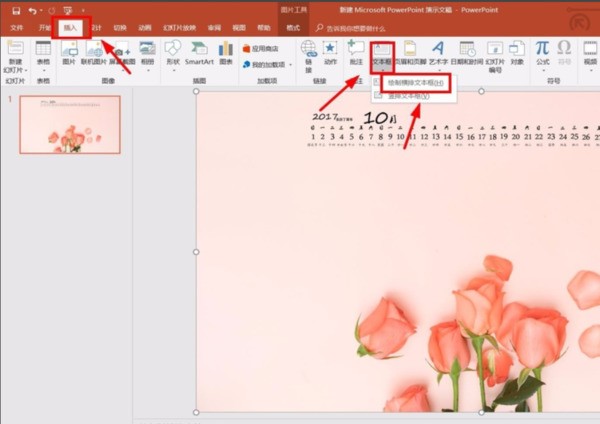600x424 pixels.
Task: Open the 格式 (Format) picture tools tab
Action: click(x=293, y=28)
